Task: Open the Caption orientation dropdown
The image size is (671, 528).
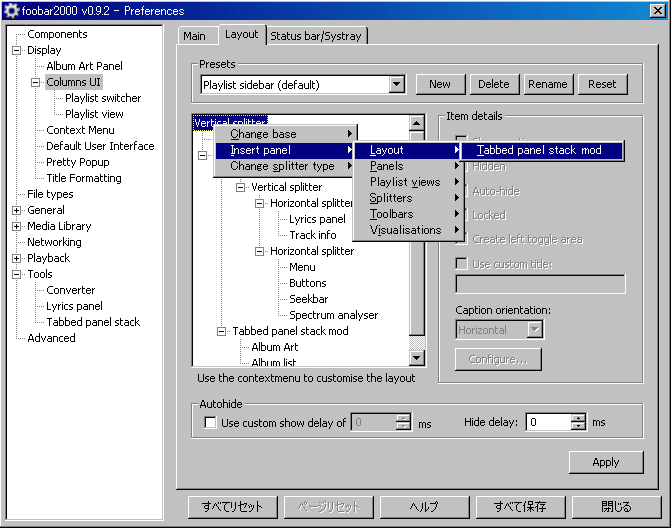Action: point(534,329)
